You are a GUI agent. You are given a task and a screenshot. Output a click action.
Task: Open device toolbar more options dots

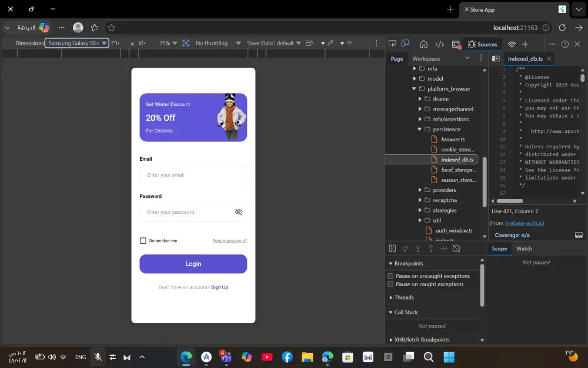pyautogui.click(x=376, y=43)
